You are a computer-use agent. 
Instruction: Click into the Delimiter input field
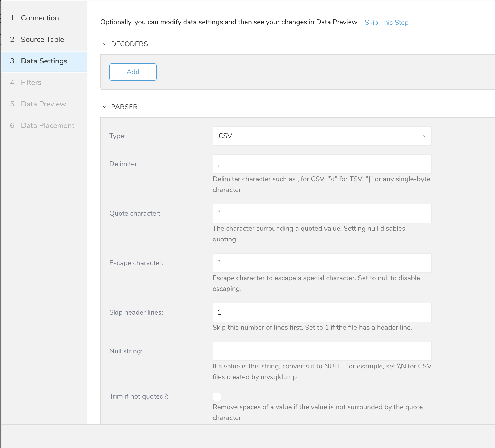322,164
